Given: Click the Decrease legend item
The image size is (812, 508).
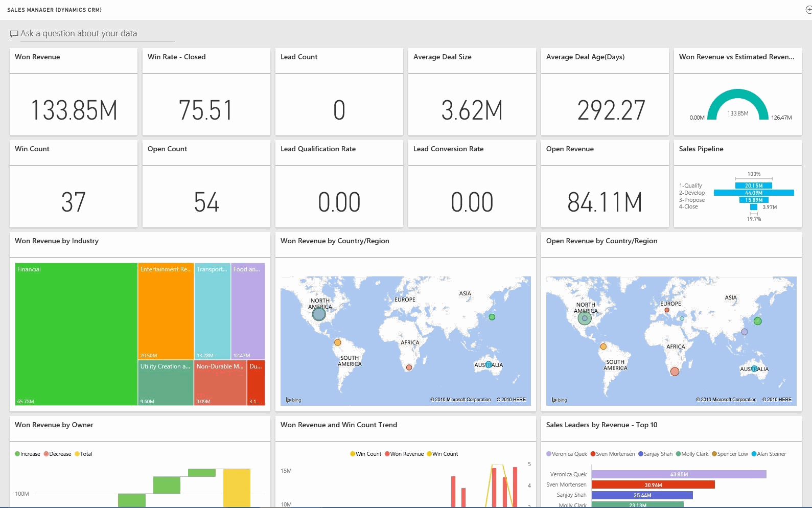Looking at the screenshot, I should click(57, 454).
